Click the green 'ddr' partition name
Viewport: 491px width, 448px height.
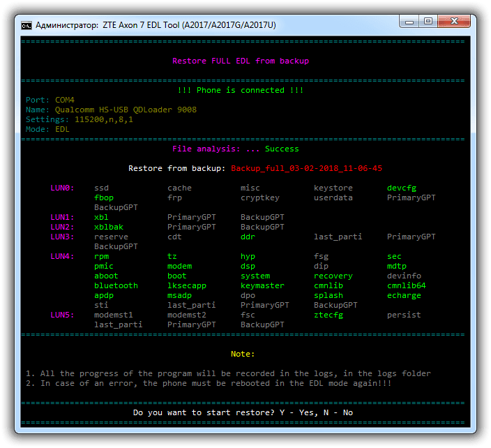(248, 237)
